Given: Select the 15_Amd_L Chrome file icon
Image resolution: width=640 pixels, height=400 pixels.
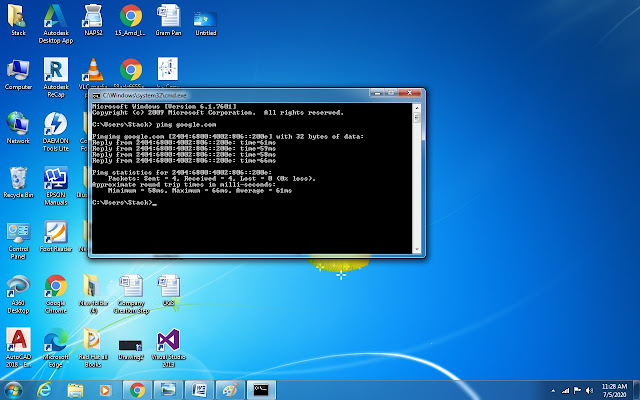Looking at the screenshot, I should click(x=131, y=20).
